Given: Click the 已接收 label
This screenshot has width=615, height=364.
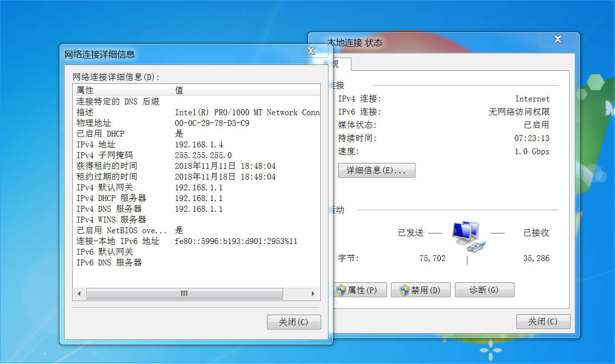Looking at the screenshot, I should point(536,233).
